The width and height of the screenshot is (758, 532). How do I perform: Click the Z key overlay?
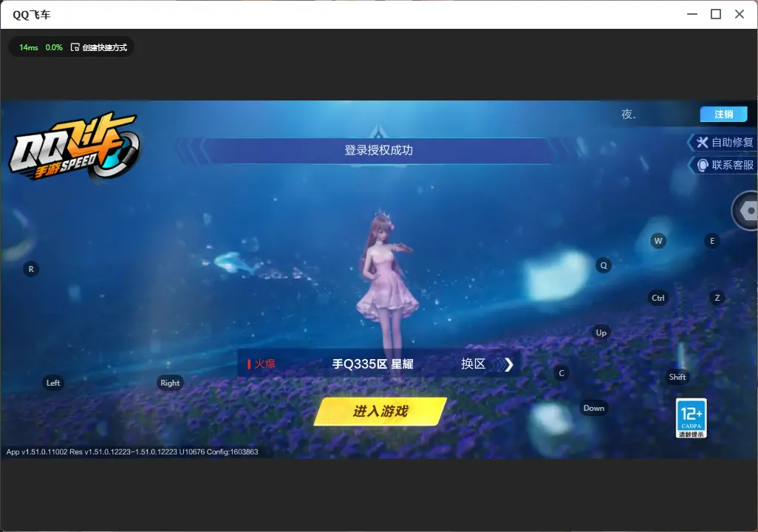(x=717, y=298)
